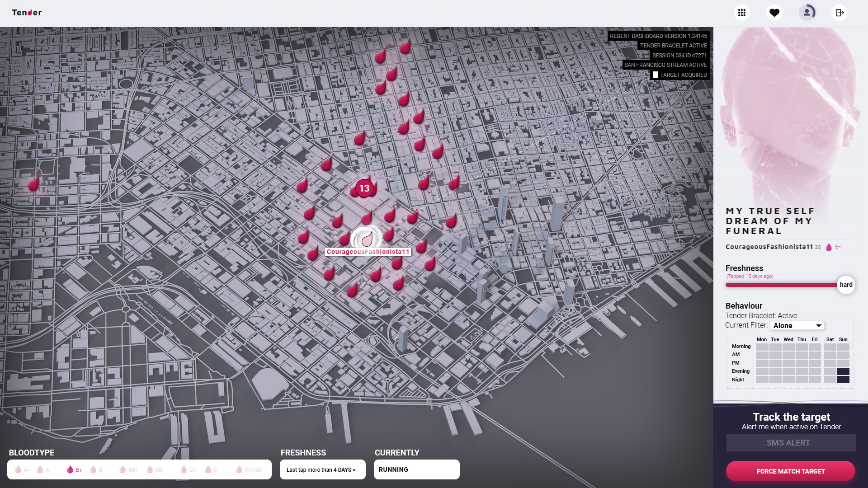The width and height of the screenshot is (868, 488).
Task: Open the apps grid icon
Action: tap(741, 13)
